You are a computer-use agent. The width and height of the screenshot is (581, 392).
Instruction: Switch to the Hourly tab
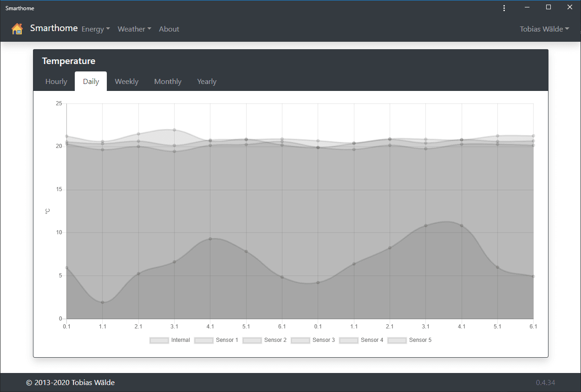56,81
